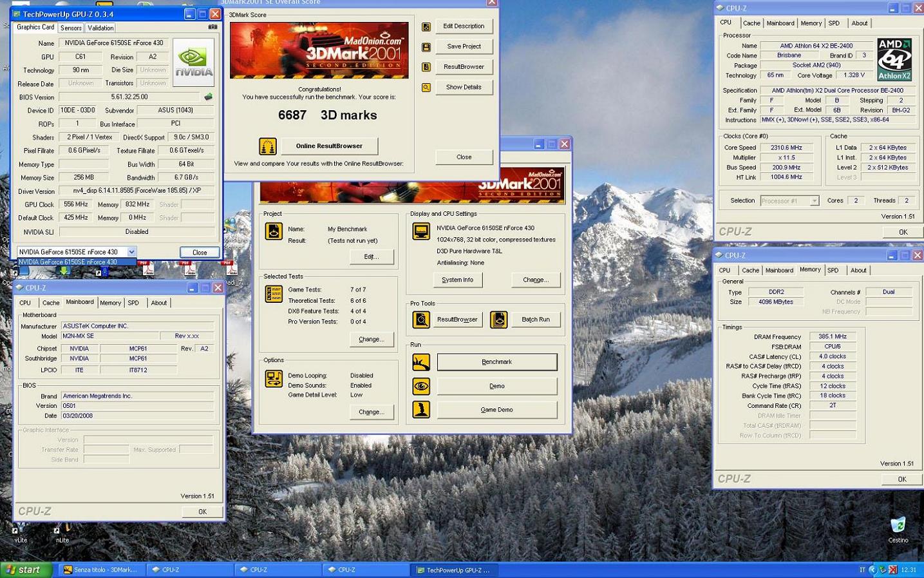
Task: Click OK in top-right CPU-Z CPU window
Action: click(903, 232)
